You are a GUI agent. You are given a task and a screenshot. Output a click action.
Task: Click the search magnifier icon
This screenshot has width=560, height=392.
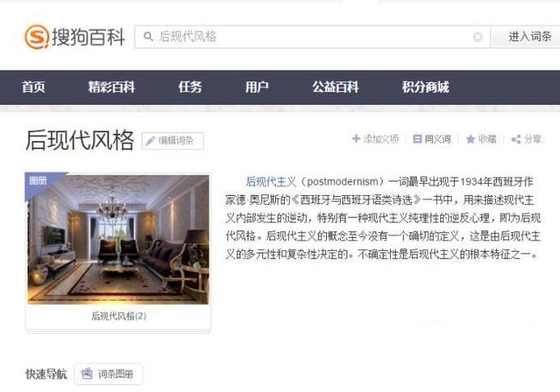point(149,36)
